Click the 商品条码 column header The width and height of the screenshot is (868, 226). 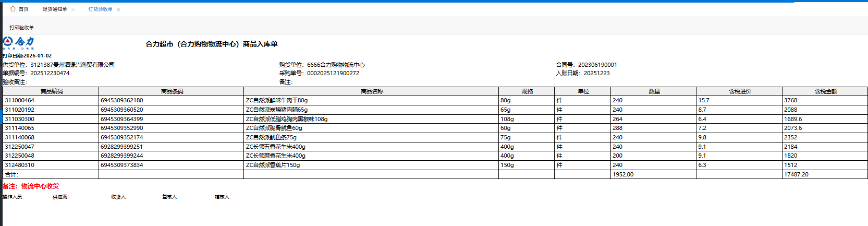point(172,91)
